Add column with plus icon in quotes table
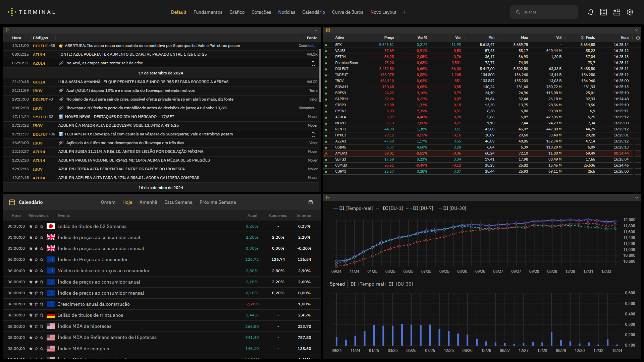Viewport: 644px width, 362px height. pos(638,38)
